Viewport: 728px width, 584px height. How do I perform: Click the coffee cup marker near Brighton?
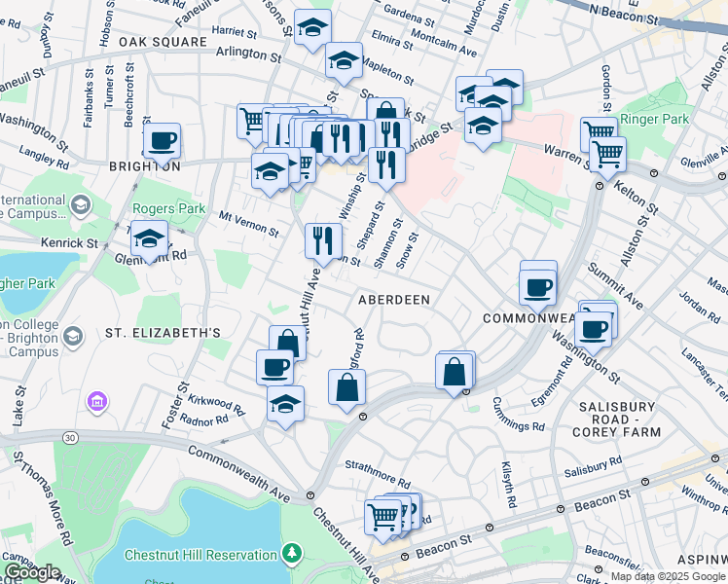point(162,139)
